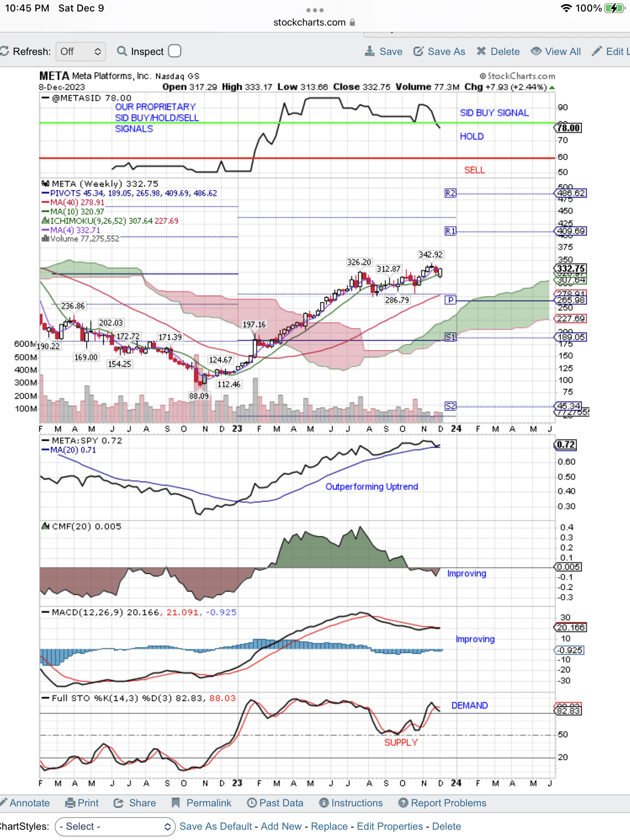Tap the browser three-dots menu icon

315,10
